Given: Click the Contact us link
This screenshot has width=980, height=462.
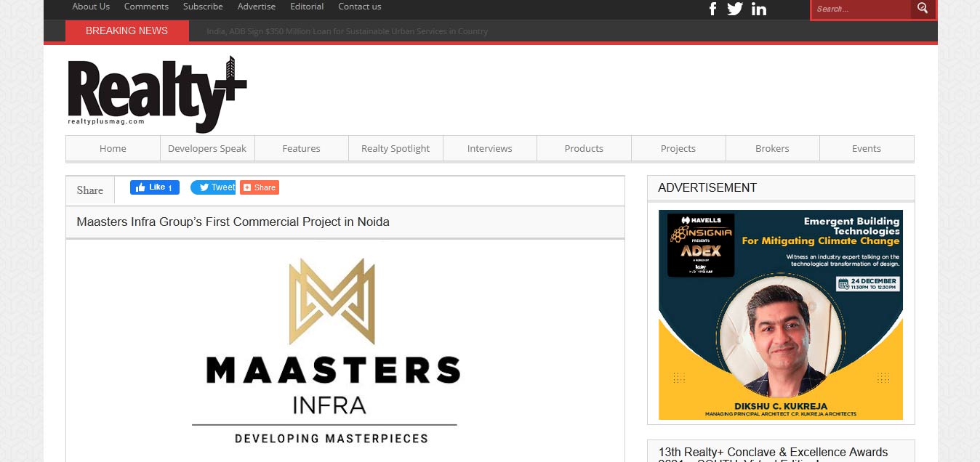Looking at the screenshot, I should point(359,7).
